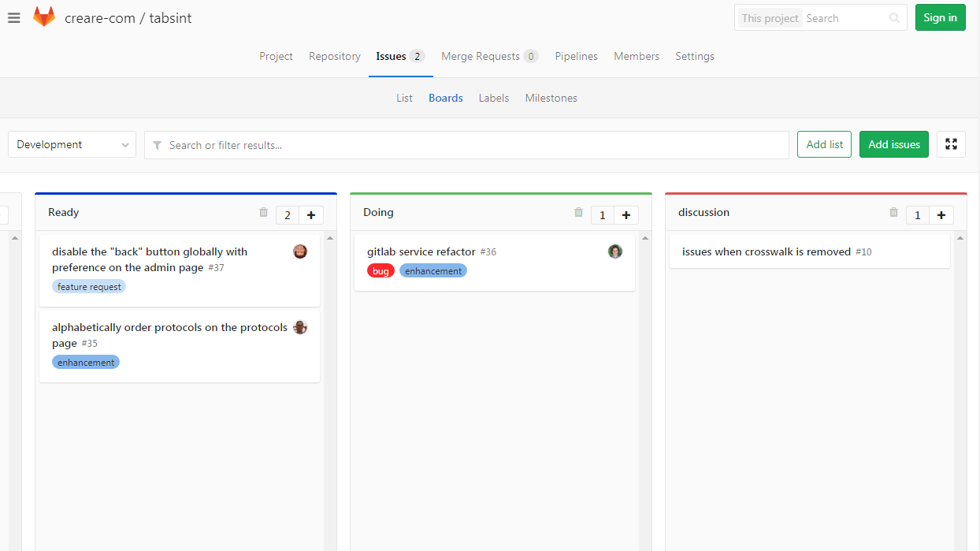
Task: Open the hamburger navigation menu
Action: 13,18
